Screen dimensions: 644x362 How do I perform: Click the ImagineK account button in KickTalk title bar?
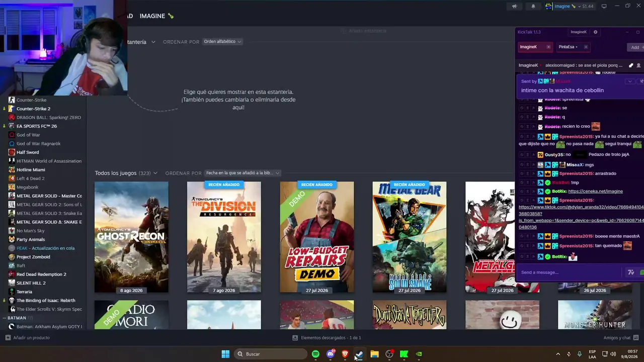click(579, 32)
